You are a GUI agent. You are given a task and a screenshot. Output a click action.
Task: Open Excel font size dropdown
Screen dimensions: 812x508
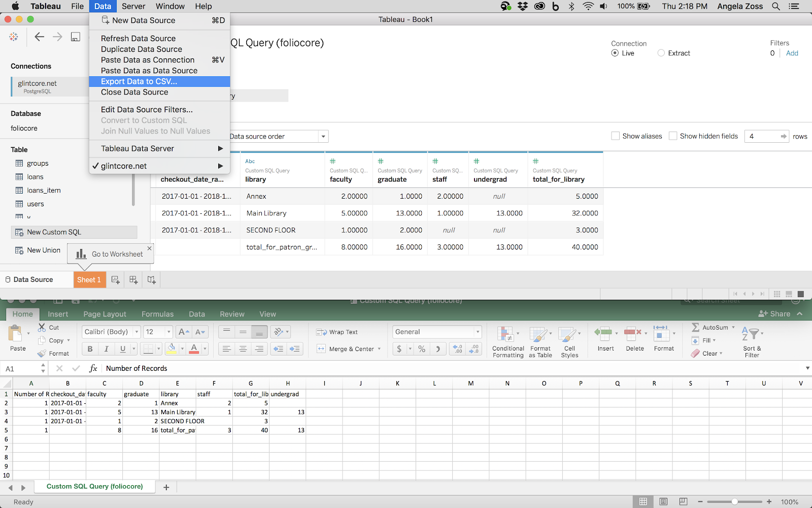[x=169, y=332]
